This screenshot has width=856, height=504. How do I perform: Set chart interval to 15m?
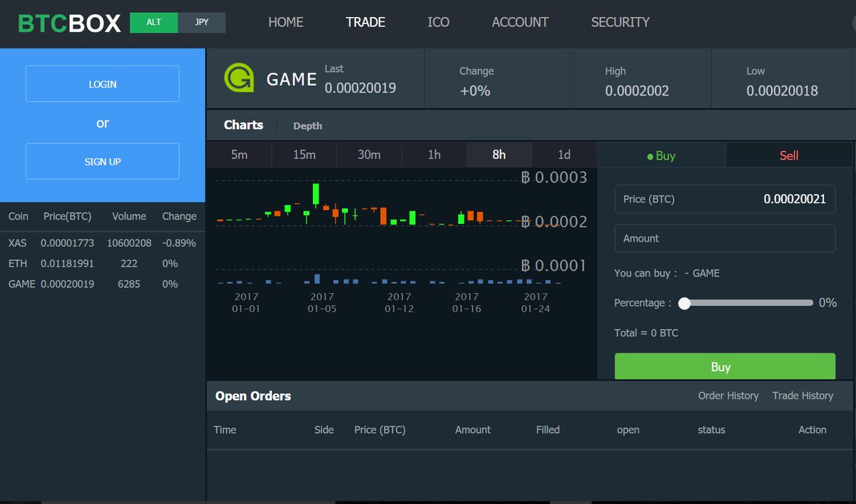tap(304, 155)
